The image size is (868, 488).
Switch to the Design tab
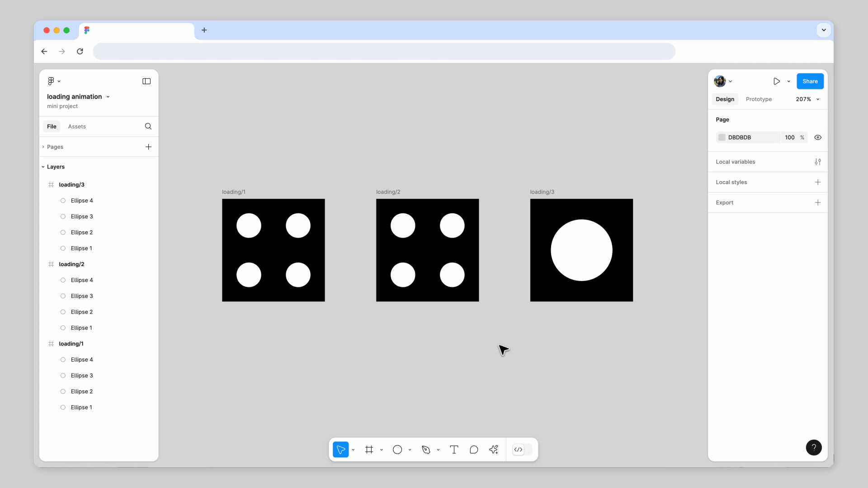click(x=725, y=99)
